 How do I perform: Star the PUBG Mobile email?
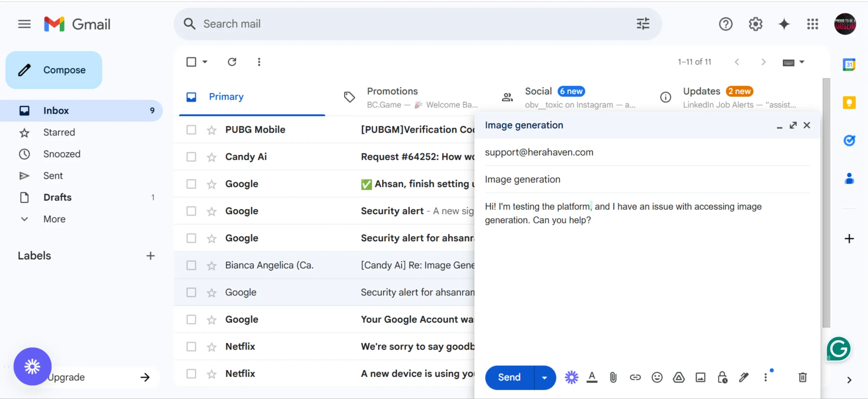coord(212,130)
